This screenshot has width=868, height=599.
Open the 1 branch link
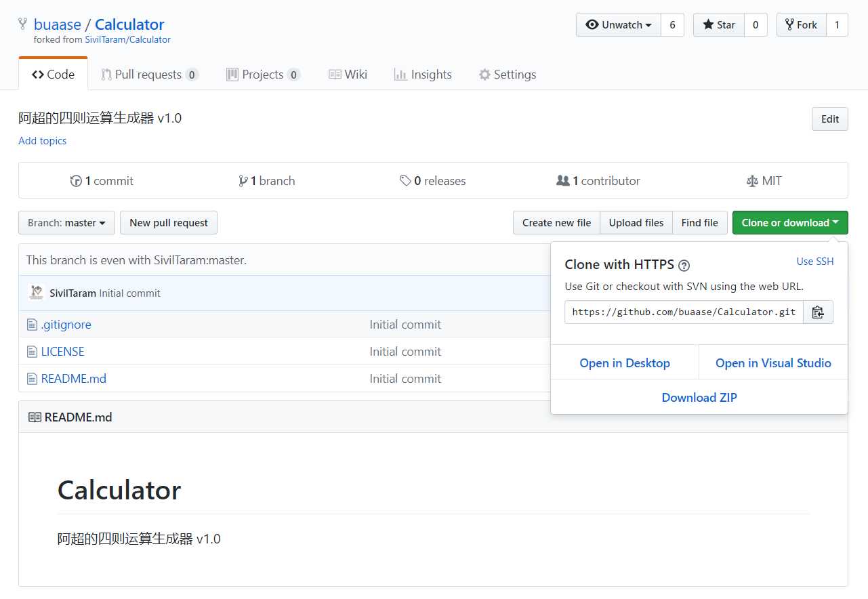(x=267, y=181)
